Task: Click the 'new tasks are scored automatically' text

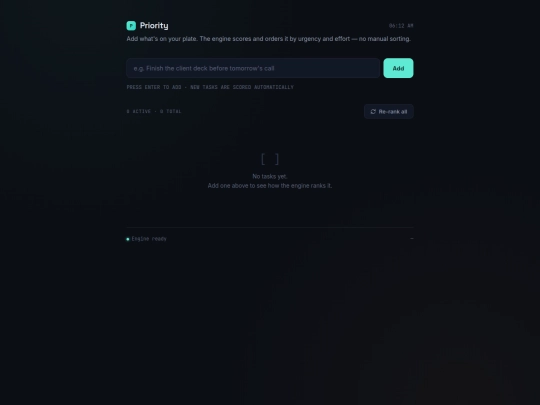Action: pyautogui.click(x=242, y=87)
